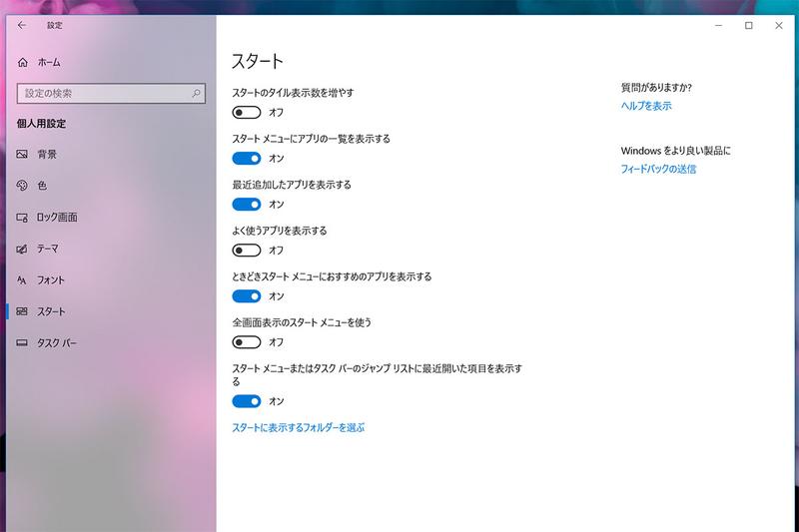Click ヘルプを表示 link
The width and height of the screenshot is (799, 532).
tap(646, 106)
